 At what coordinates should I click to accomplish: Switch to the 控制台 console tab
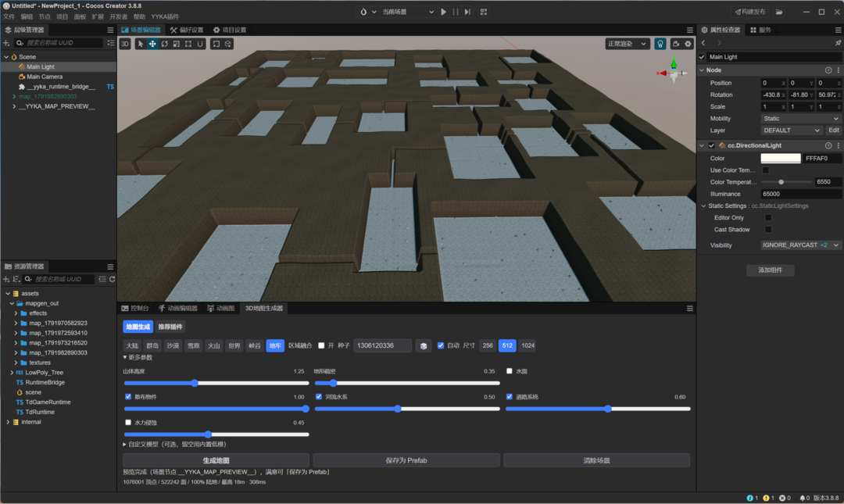pos(135,309)
